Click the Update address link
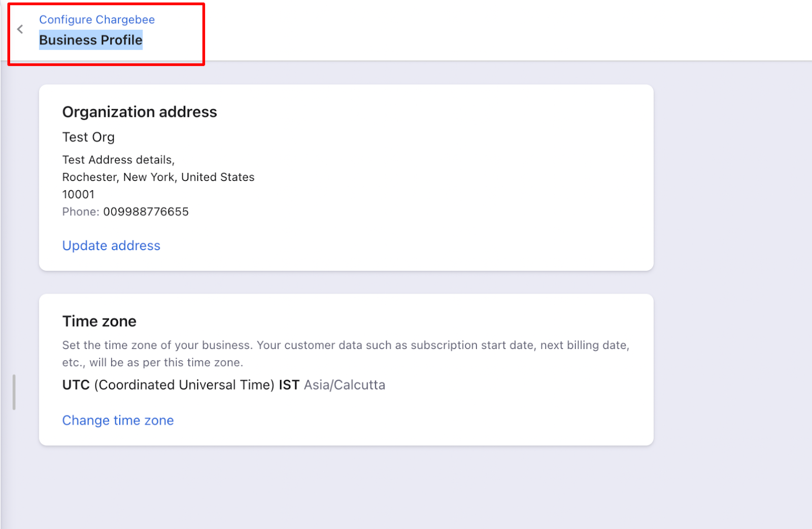812x529 pixels. [111, 245]
